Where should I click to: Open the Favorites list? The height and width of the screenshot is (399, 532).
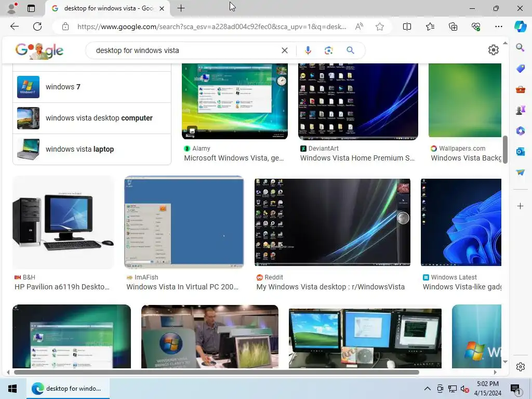point(430,26)
